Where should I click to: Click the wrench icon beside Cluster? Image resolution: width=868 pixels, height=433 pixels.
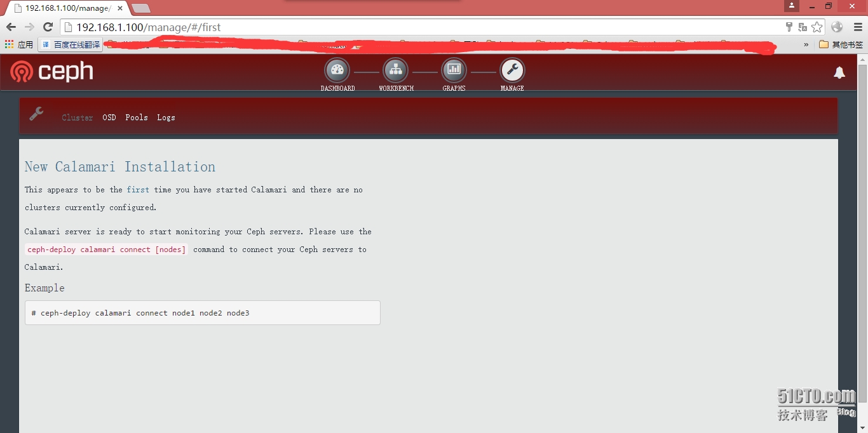(36, 114)
